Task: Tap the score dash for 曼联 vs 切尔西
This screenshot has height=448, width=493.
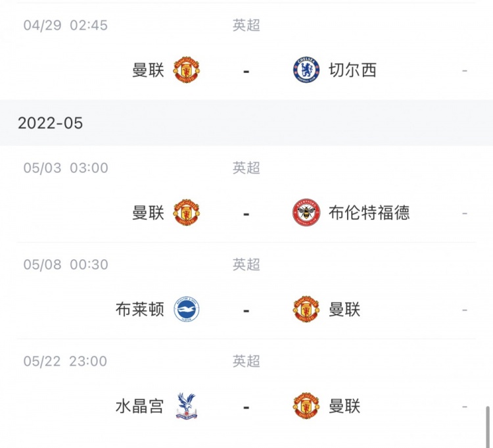Action: 246,72
